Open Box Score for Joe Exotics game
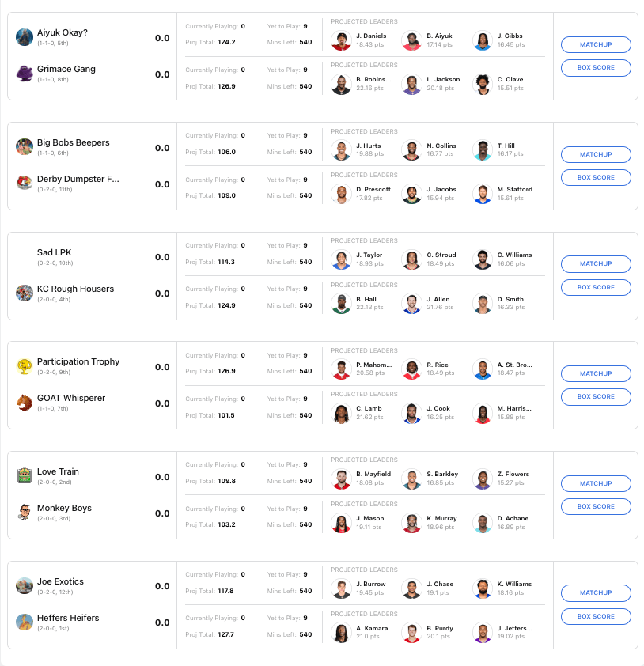 [x=596, y=616]
